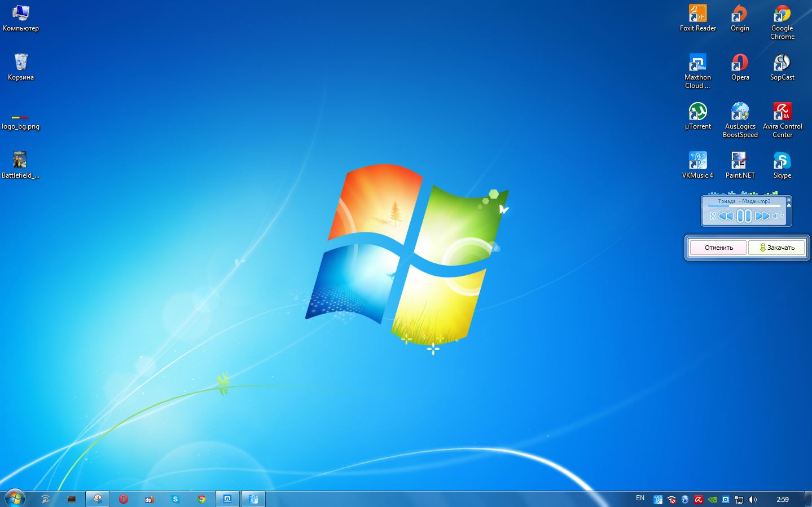Launch Avira Control Center shortcut

pyautogui.click(x=782, y=112)
